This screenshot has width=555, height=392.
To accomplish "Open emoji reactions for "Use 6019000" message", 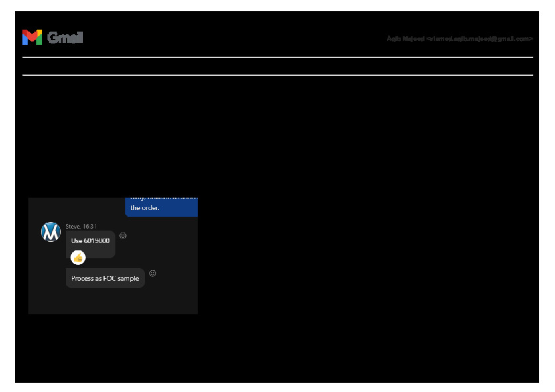I will click(123, 236).
